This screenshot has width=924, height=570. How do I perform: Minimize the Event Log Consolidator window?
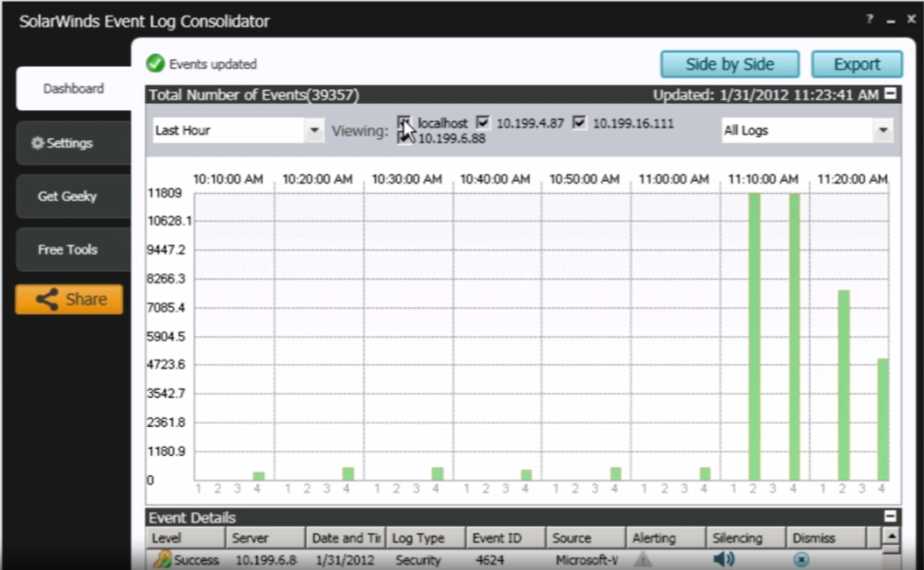point(891,21)
